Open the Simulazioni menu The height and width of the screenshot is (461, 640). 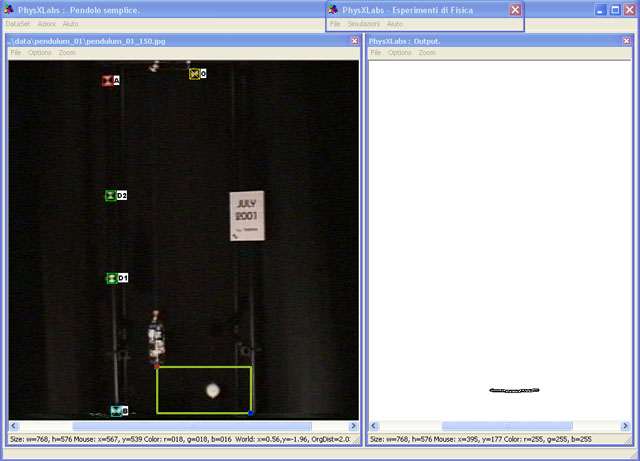pos(363,24)
